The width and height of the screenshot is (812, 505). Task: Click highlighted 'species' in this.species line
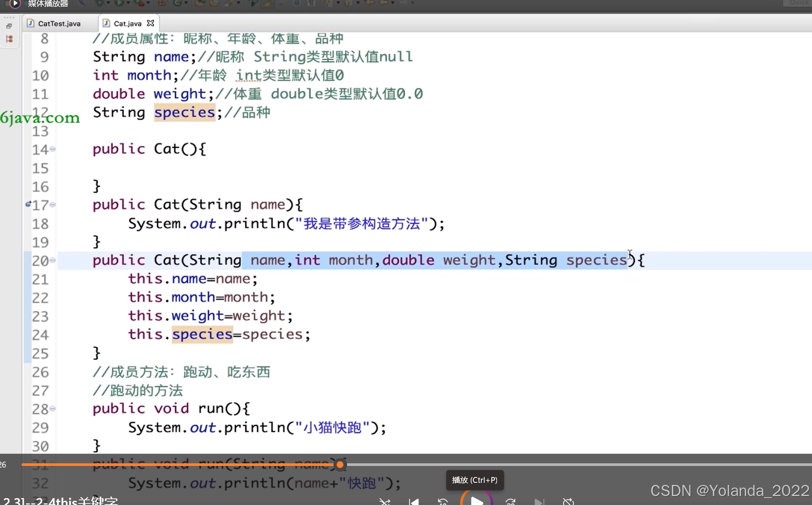point(202,335)
